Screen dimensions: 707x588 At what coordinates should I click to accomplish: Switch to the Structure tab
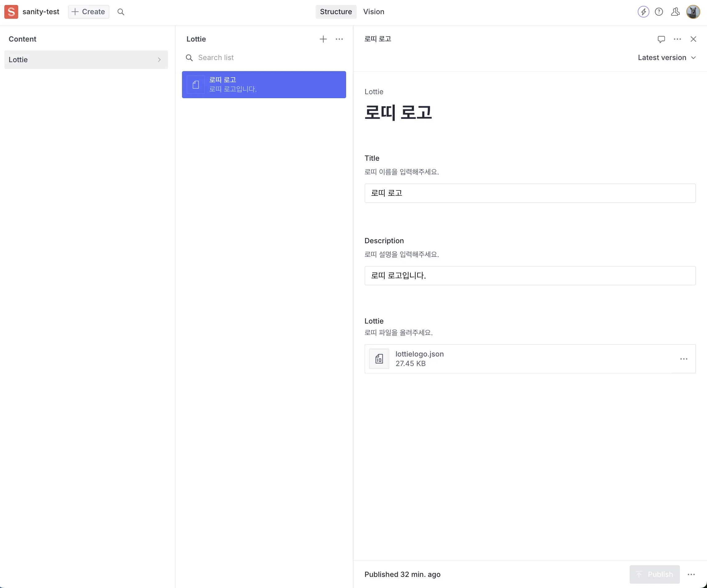pos(335,11)
